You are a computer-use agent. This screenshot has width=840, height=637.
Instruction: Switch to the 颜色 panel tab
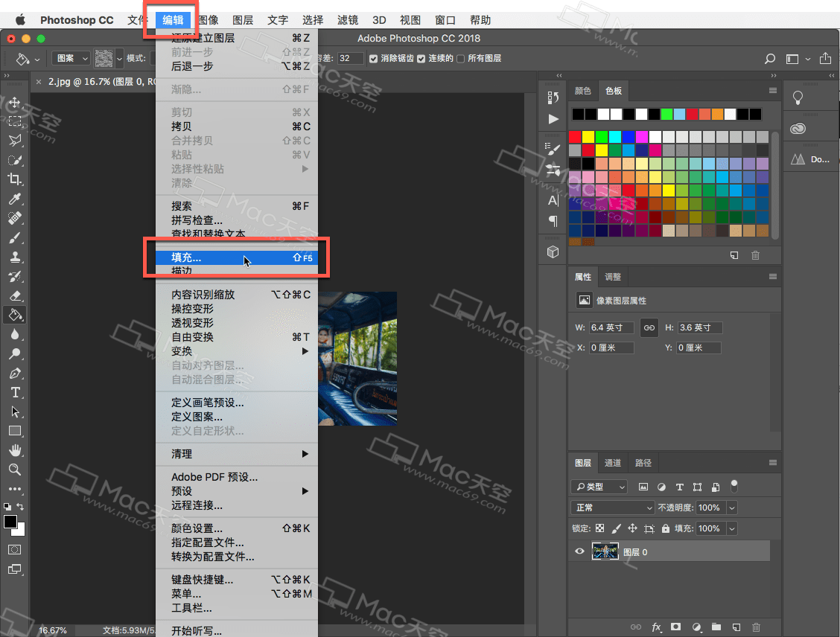point(583,91)
